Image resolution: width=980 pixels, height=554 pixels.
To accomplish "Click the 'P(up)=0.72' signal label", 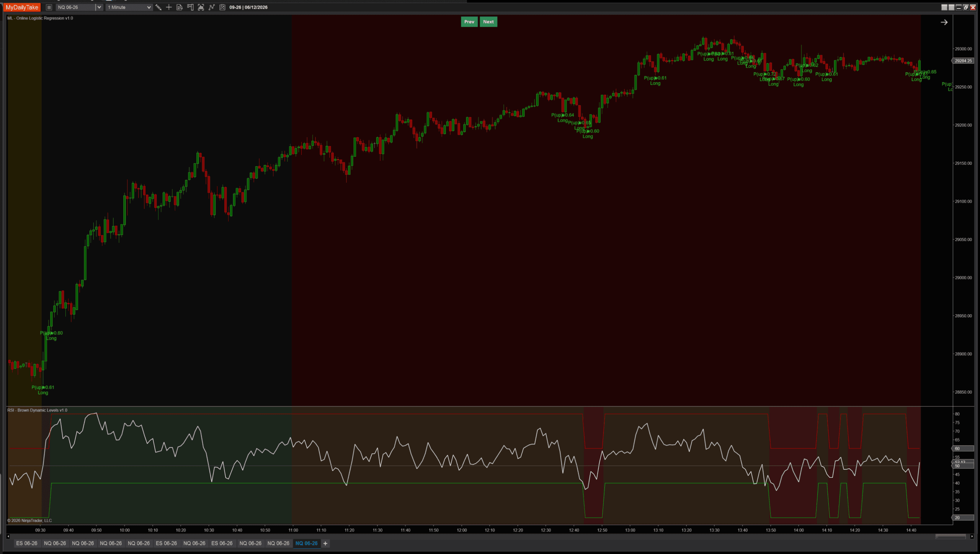I will coord(765,74).
